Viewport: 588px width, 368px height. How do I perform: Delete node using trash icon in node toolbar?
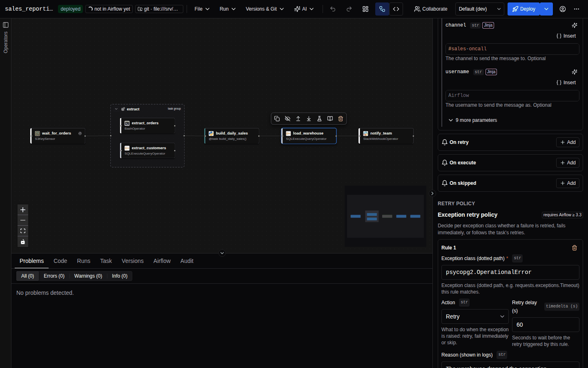point(341,119)
